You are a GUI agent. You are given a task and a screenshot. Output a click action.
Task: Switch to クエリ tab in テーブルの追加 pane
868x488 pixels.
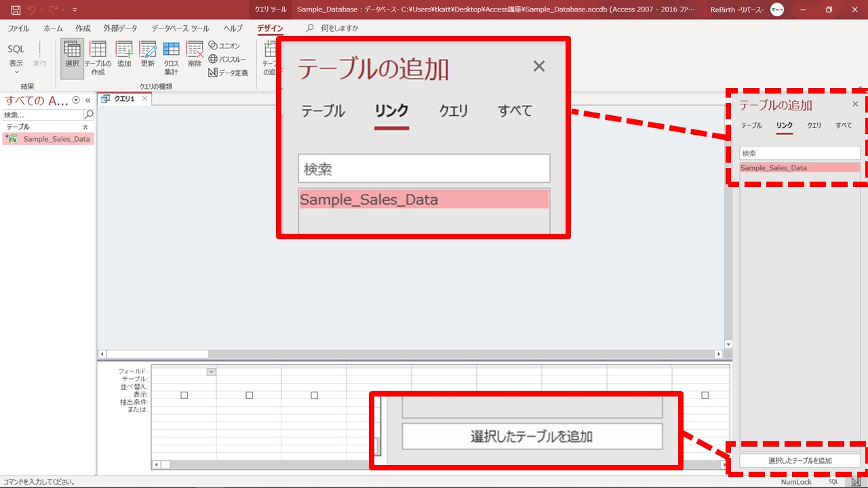pos(814,125)
